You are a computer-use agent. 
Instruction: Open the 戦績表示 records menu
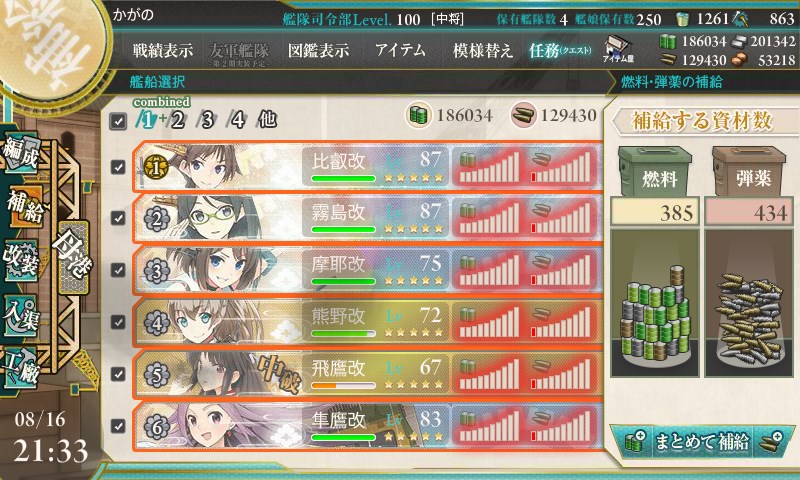click(163, 50)
